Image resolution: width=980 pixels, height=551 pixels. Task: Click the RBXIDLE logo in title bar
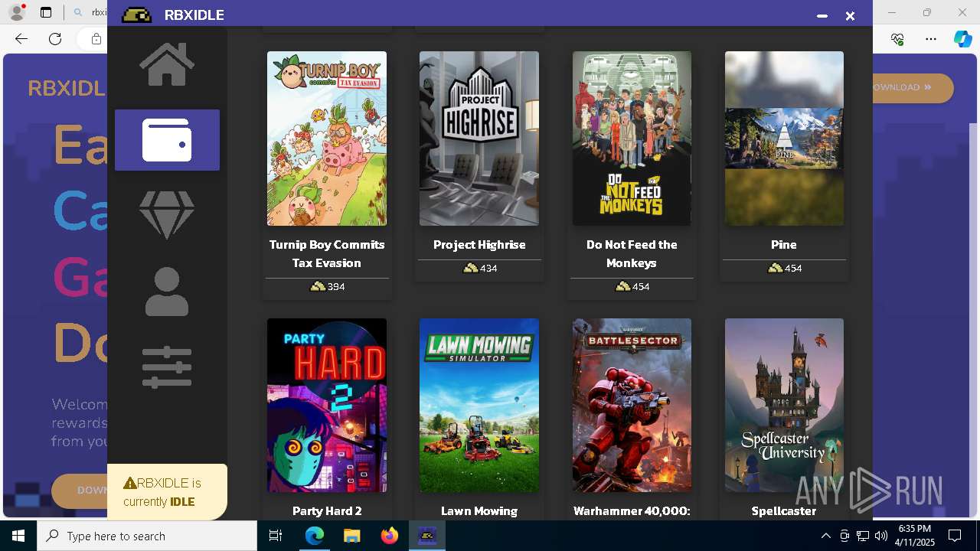(x=137, y=15)
